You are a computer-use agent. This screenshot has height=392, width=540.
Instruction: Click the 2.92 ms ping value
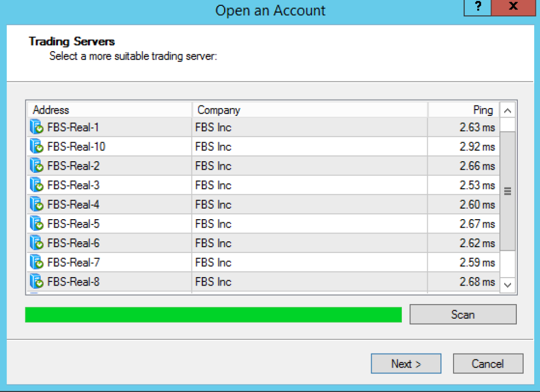(477, 146)
